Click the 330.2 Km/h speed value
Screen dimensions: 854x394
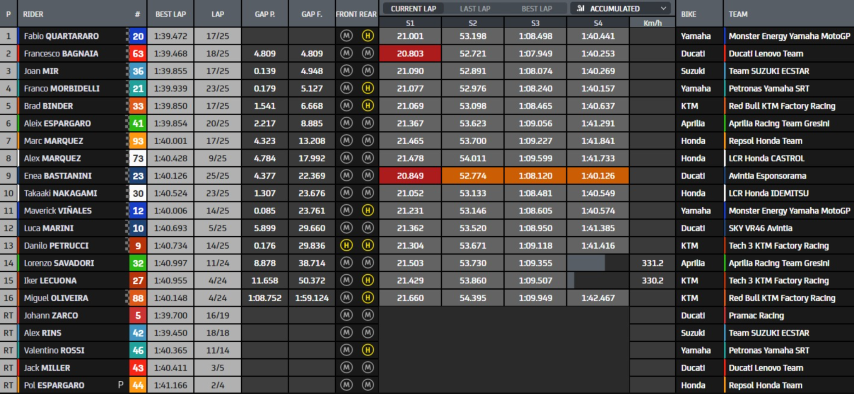(652, 280)
